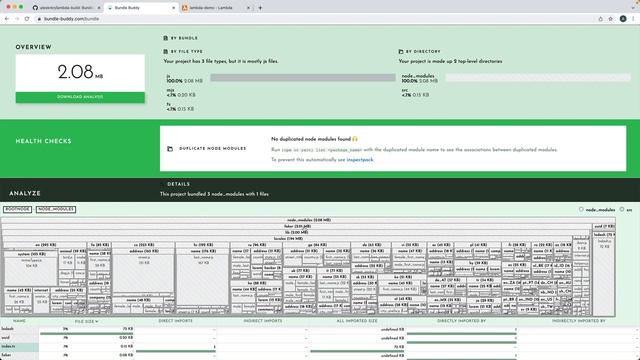This screenshot has height=360, width=640.
Task: Select the index.ts row in table
Action: click(320, 347)
